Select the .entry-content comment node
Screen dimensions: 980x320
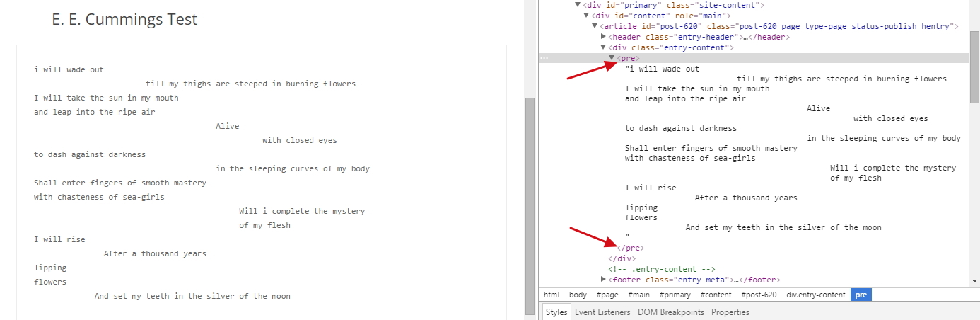point(662,270)
